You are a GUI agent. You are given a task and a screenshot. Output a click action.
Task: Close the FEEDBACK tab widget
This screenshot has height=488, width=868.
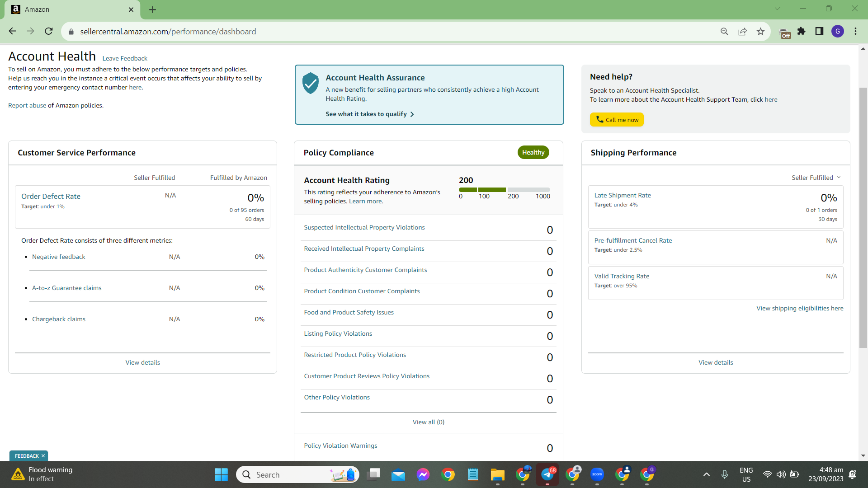[x=43, y=456]
